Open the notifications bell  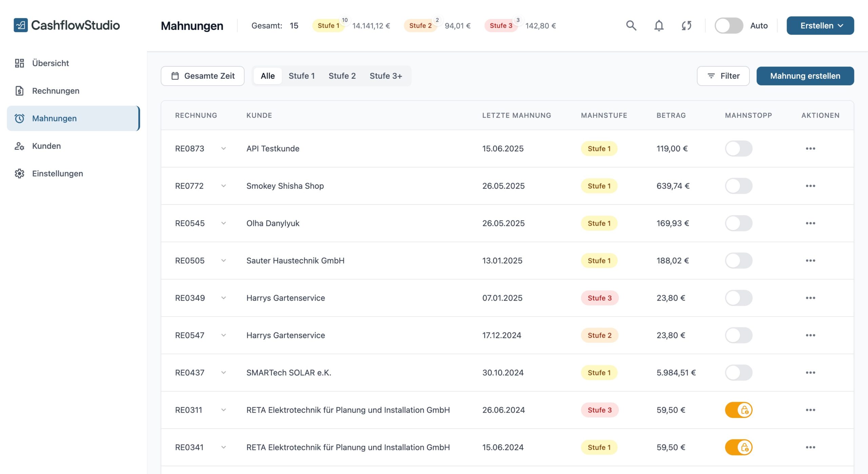[658, 25]
